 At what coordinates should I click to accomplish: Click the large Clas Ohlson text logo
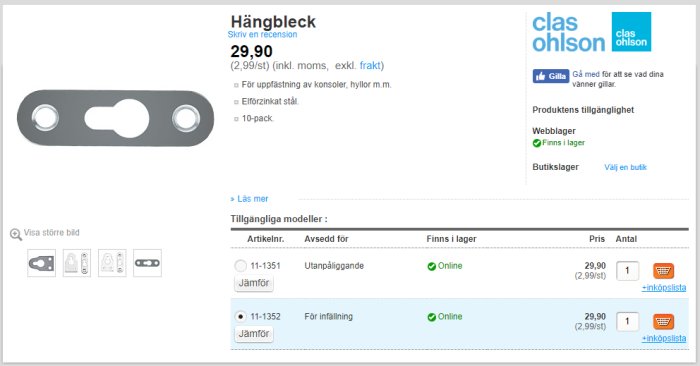point(568,33)
